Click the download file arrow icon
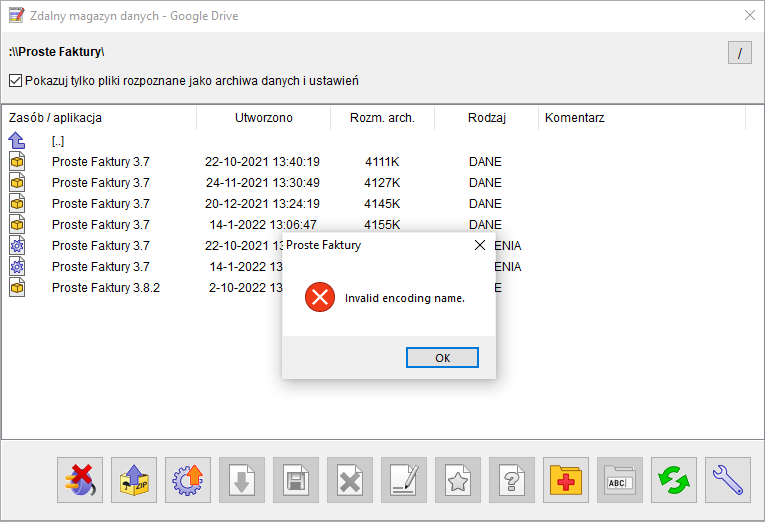The width and height of the screenshot is (765, 522). (x=242, y=480)
